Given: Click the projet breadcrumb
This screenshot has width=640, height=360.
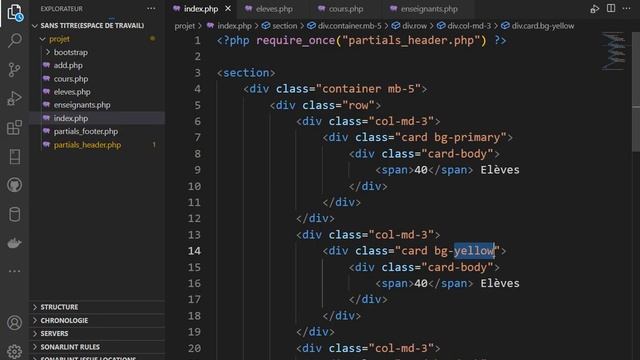Looking at the screenshot, I should (184, 26).
